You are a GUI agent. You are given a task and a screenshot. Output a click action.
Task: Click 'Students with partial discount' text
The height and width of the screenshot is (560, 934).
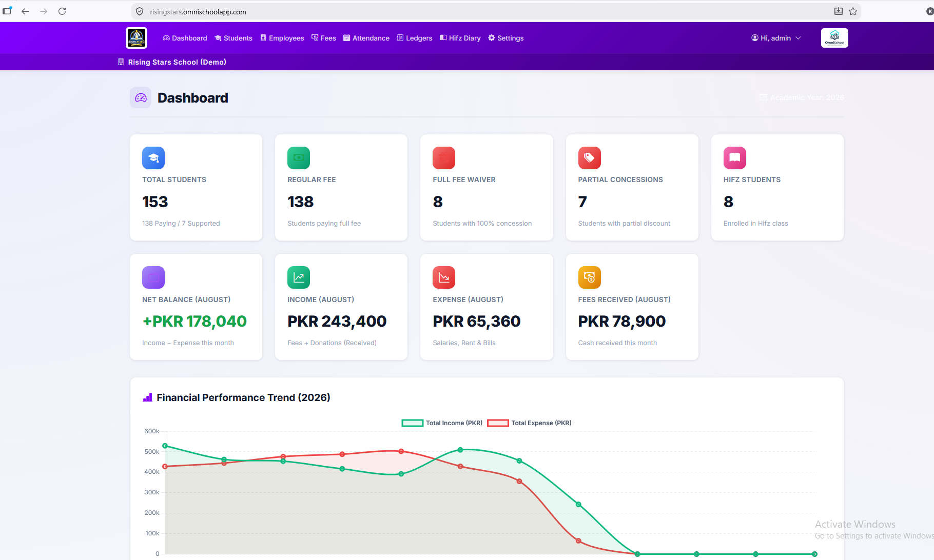coord(624,224)
